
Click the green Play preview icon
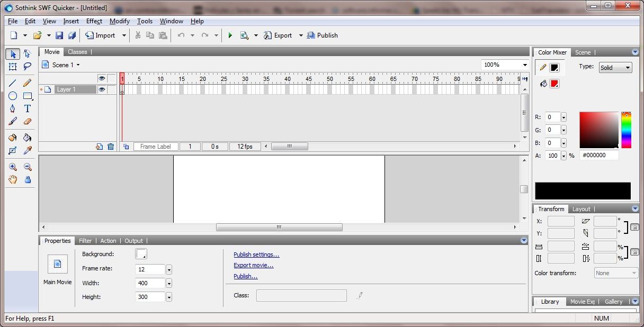pos(230,35)
